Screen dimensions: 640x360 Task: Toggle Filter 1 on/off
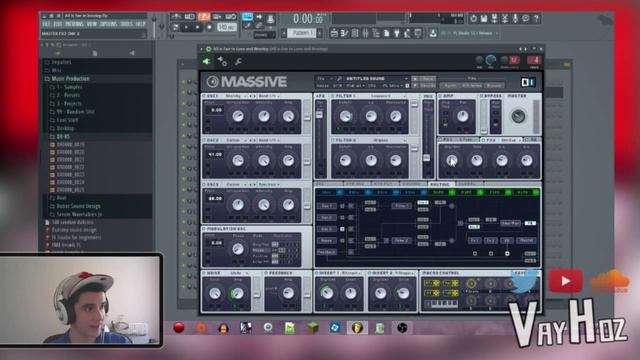(333, 96)
